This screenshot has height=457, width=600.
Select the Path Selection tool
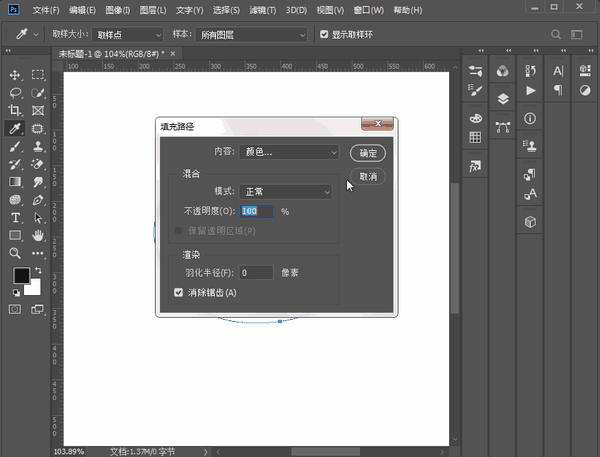(x=38, y=218)
